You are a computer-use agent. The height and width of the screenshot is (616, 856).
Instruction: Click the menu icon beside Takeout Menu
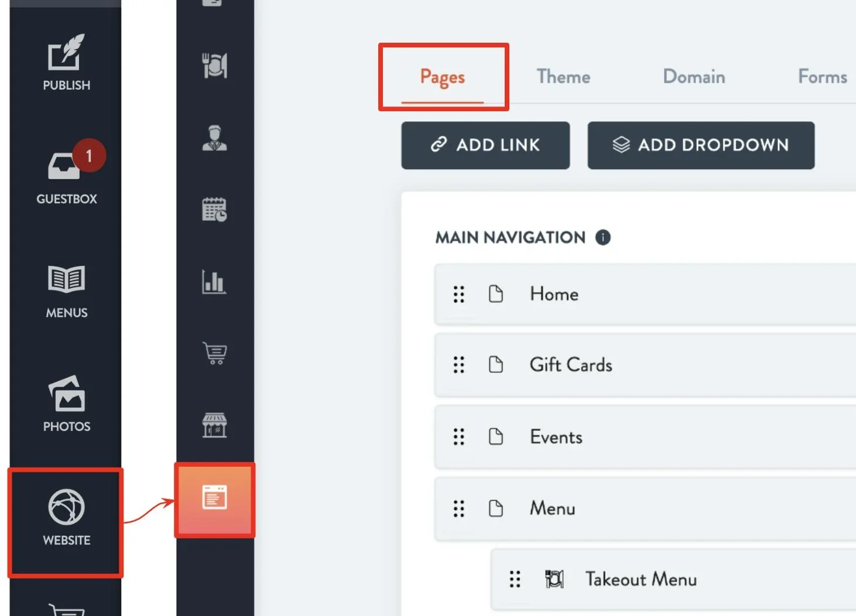coord(554,579)
